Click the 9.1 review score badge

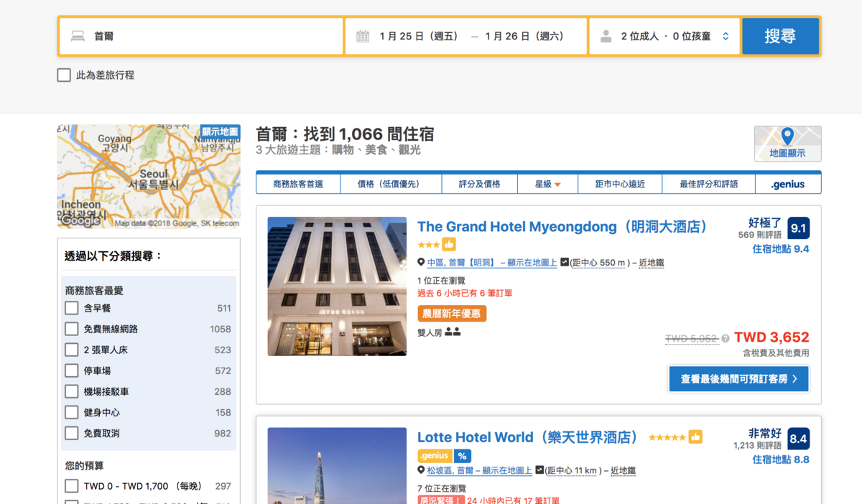[798, 228]
